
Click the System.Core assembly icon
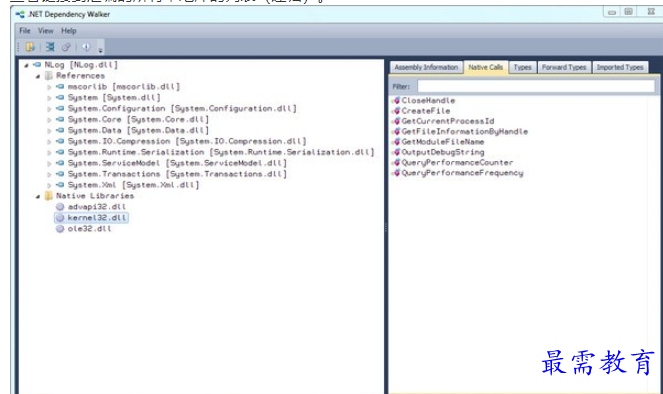click(x=60, y=120)
